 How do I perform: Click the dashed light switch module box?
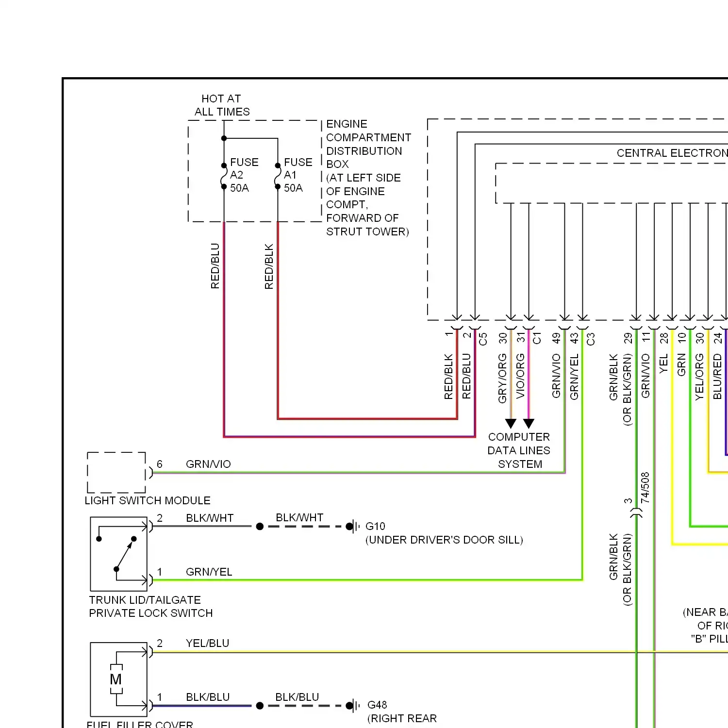pyautogui.click(x=116, y=472)
